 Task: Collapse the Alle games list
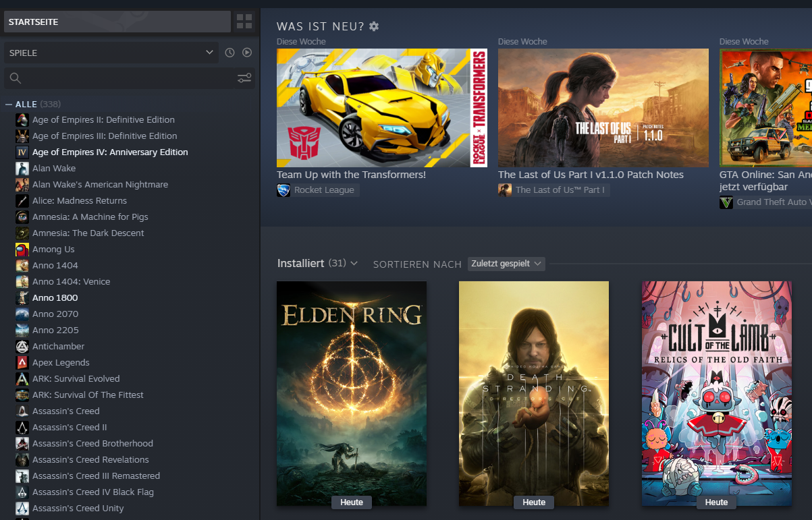(x=9, y=104)
